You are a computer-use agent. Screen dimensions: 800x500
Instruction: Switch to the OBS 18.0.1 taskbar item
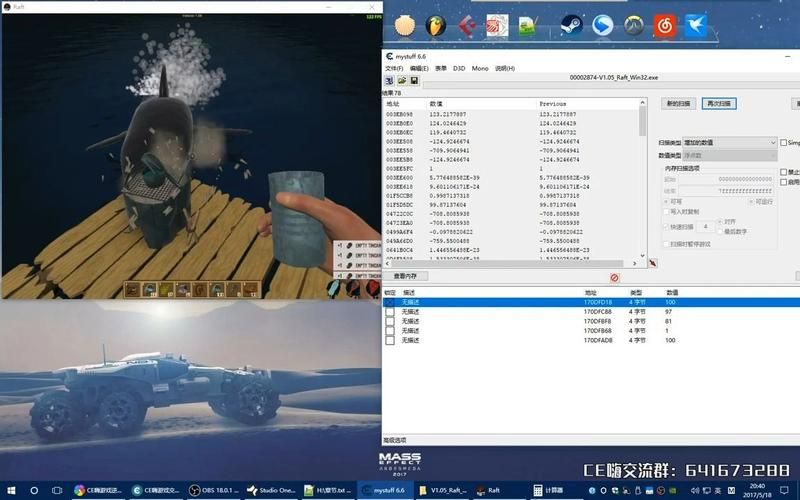click(x=213, y=490)
